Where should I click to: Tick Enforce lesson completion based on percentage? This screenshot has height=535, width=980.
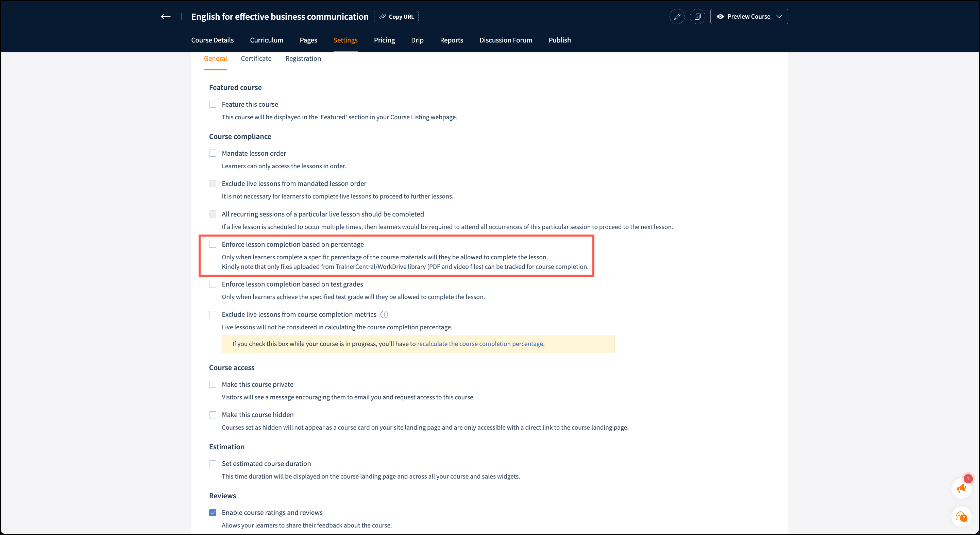click(x=213, y=244)
